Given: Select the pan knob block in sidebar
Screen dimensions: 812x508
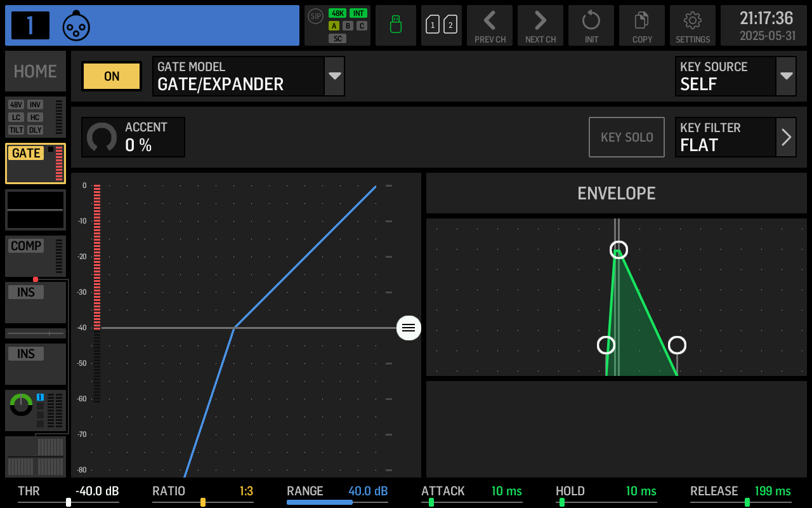Looking at the screenshot, I should click(35, 410).
